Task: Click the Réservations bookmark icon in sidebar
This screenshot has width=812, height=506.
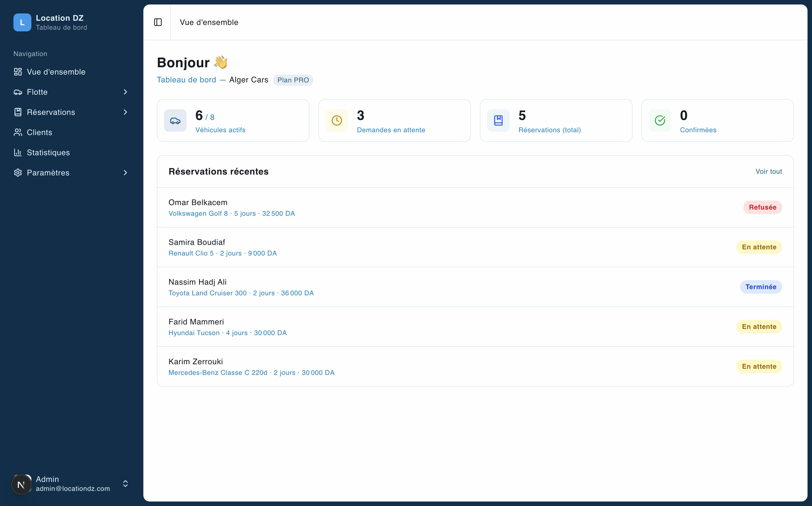Action: [18, 112]
